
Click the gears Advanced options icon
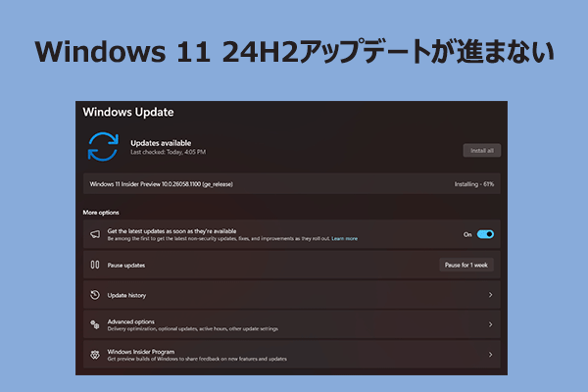pyautogui.click(x=95, y=324)
